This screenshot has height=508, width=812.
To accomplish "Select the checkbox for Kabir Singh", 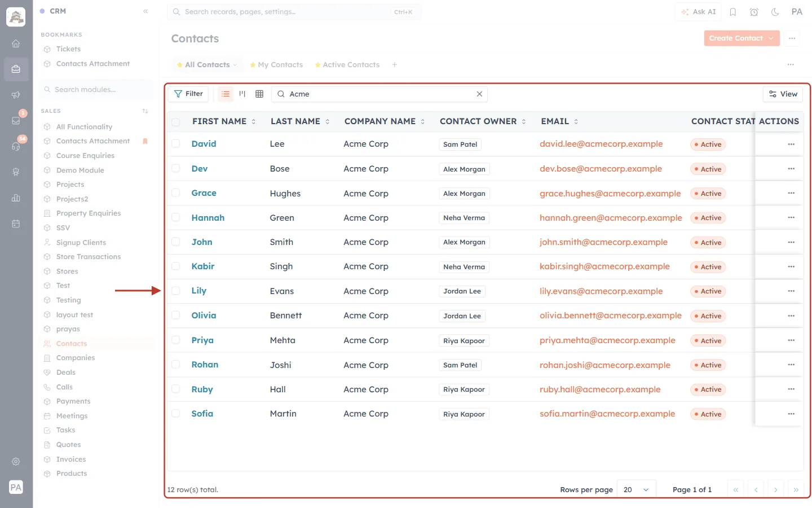I will (176, 266).
